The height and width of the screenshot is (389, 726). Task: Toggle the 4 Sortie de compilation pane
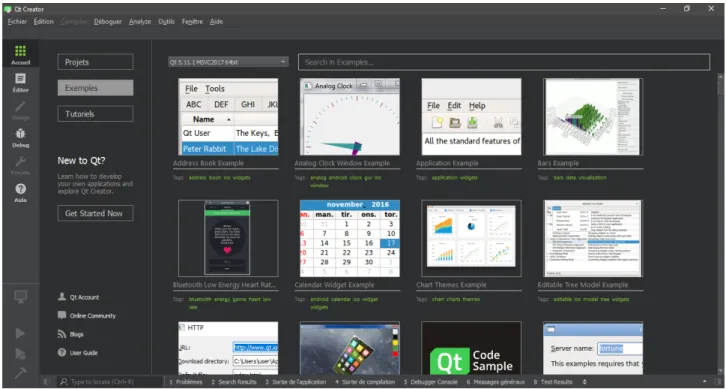tap(365, 382)
